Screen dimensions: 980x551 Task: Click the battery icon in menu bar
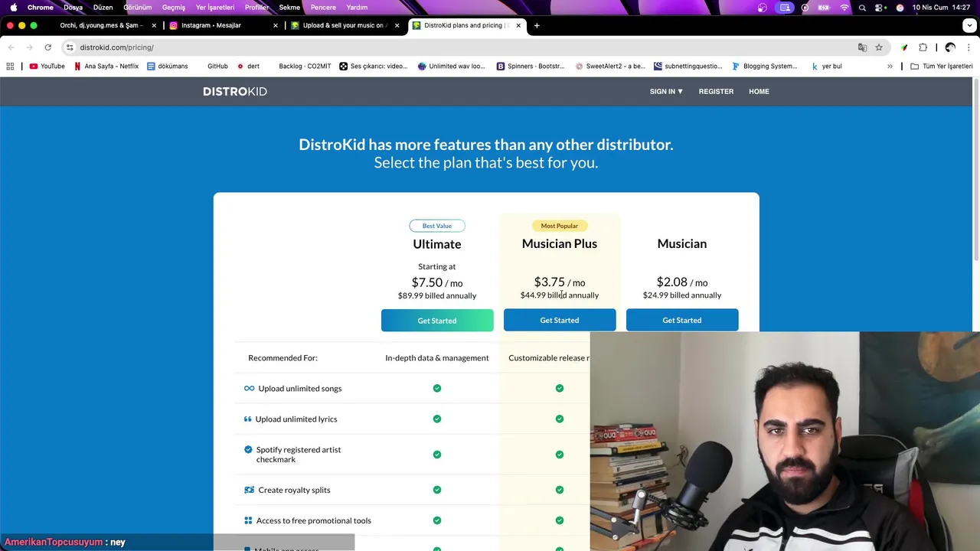tap(824, 8)
